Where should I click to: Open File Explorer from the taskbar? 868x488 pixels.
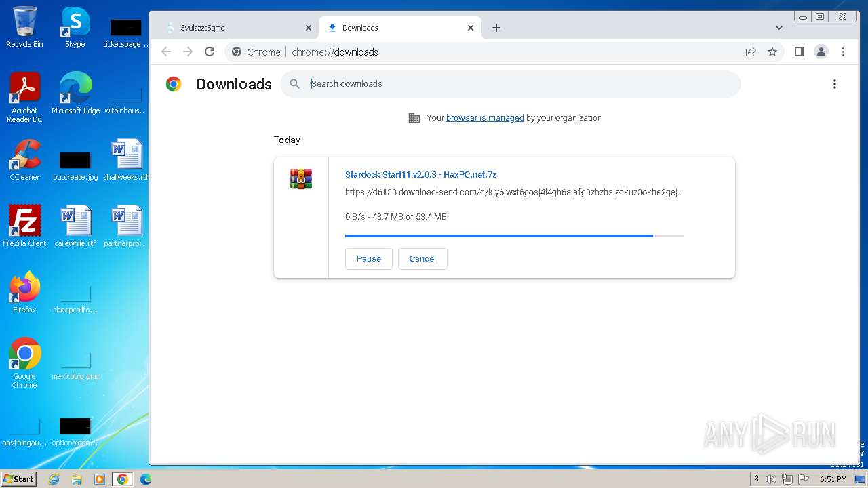pos(77,479)
